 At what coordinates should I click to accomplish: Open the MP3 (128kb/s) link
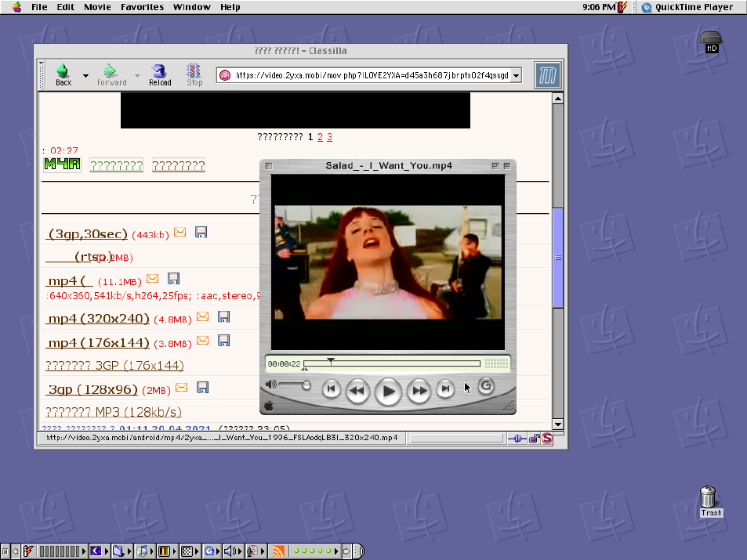pyautogui.click(x=114, y=412)
